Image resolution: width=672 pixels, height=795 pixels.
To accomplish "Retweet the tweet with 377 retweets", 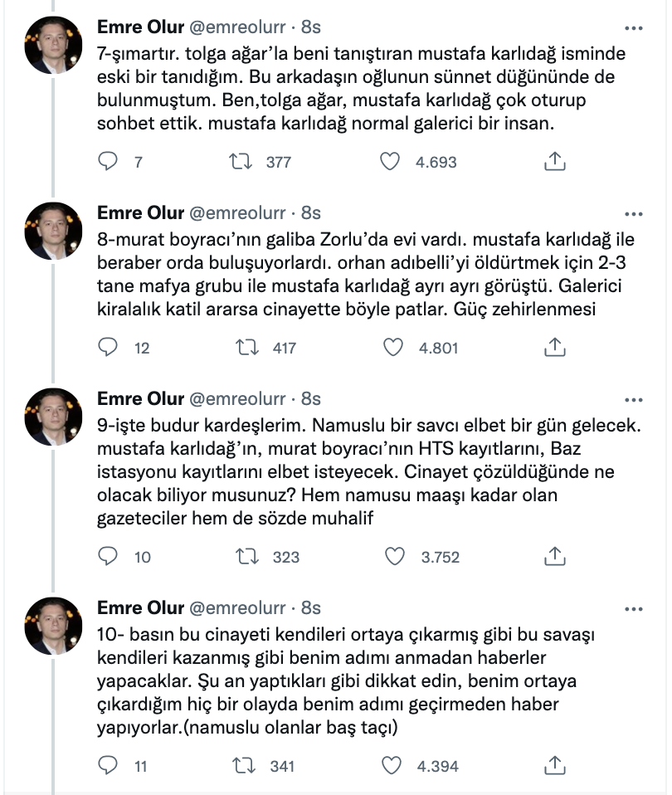I will click(241, 161).
